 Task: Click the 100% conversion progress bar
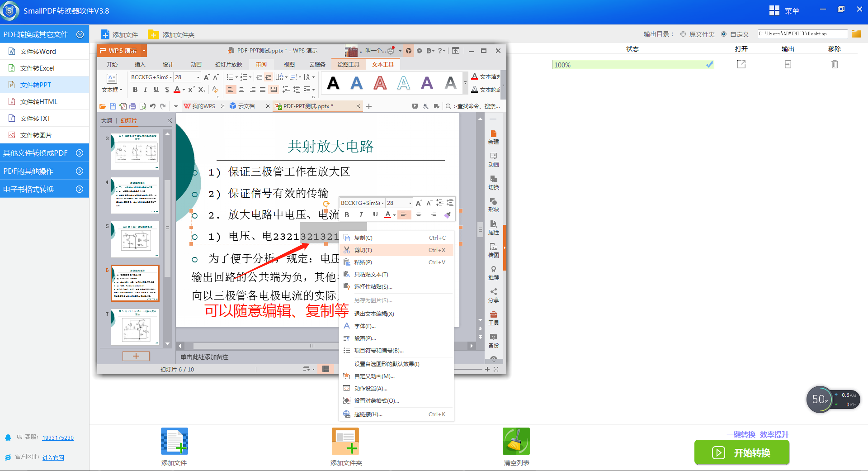633,65
